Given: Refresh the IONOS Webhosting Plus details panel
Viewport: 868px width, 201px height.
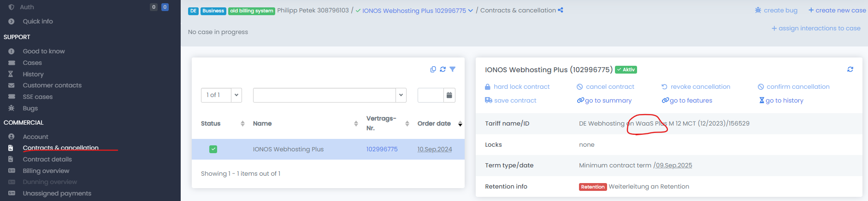Looking at the screenshot, I should click(x=850, y=69).
